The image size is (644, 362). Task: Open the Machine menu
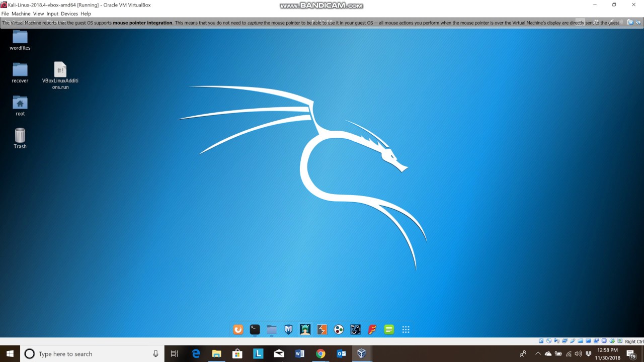[x=21, y=14]
